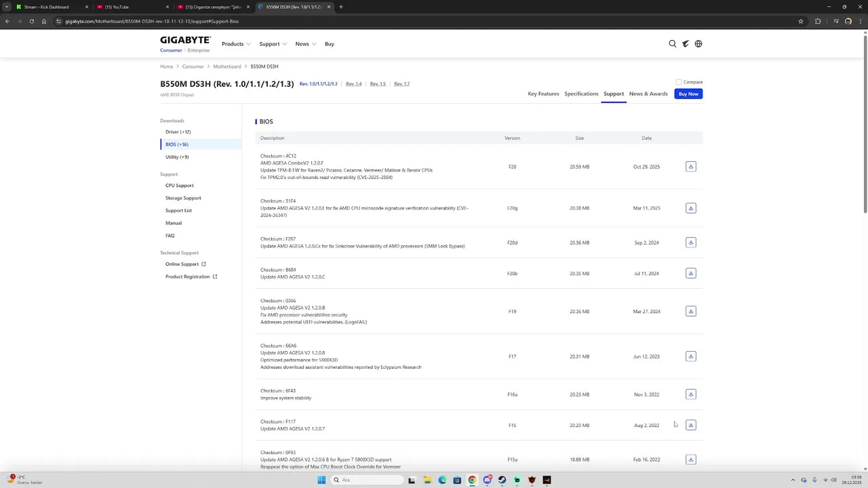This screenshot has width=868, height=488.
Task: Expand the Products menu
Action: click(236, 44)
